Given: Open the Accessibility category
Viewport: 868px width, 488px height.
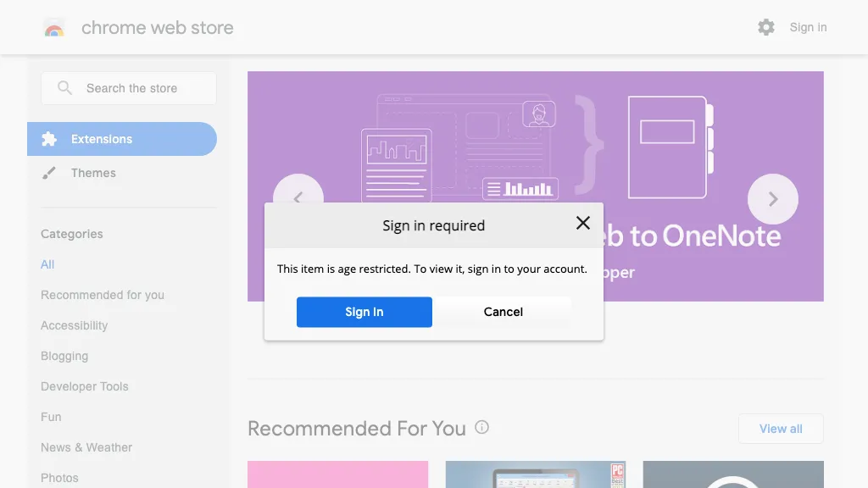Looking at the screenshot, I should pos(75,325).
